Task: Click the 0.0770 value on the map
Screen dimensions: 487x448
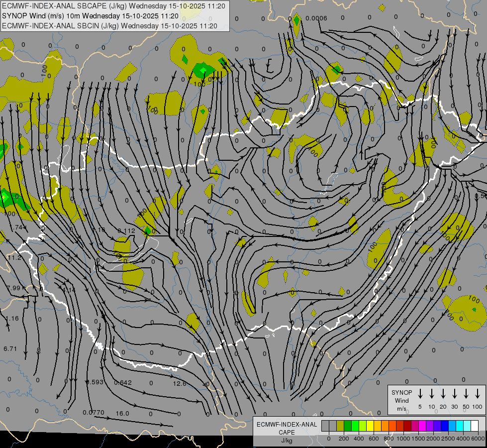Action: tap(94, 413)
